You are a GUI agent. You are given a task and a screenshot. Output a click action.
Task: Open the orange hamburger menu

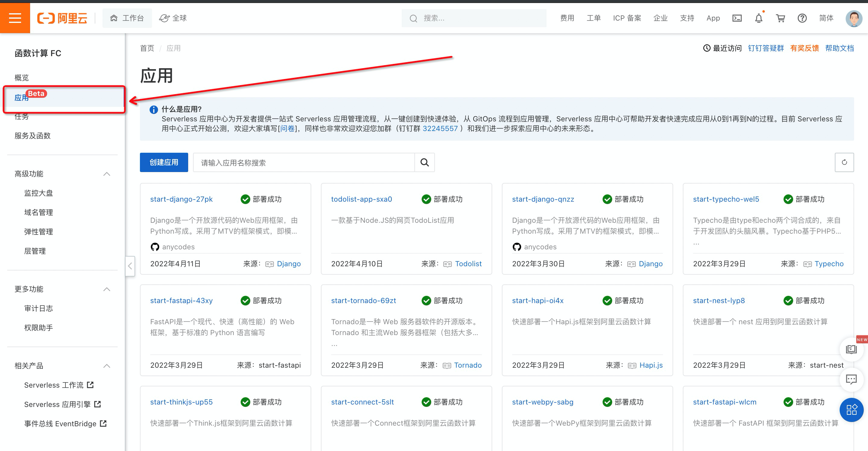tap(15, 18)
